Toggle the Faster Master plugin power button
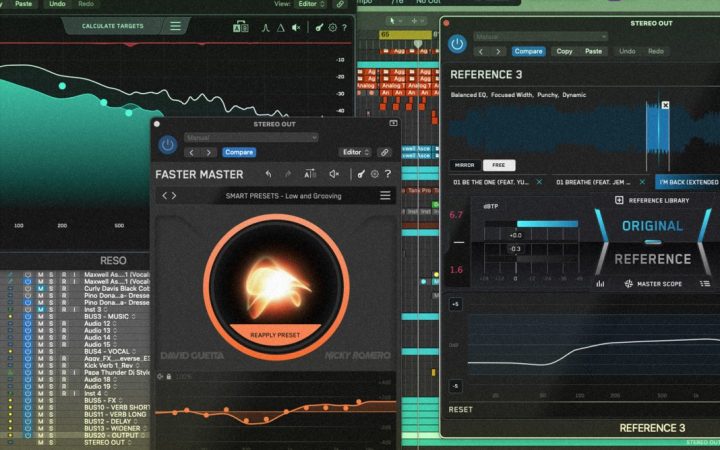Viewport: 720px width, 450px height. [168, 145]
